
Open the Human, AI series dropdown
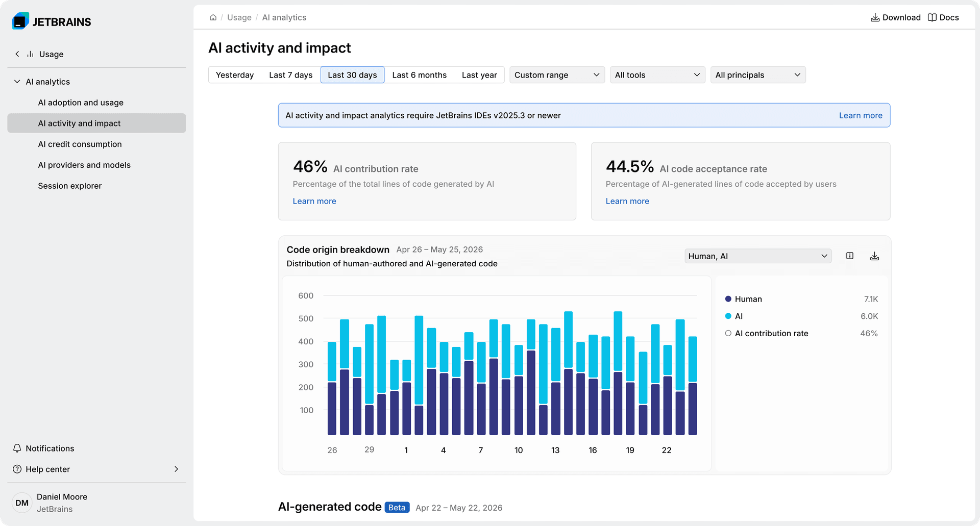758,256
